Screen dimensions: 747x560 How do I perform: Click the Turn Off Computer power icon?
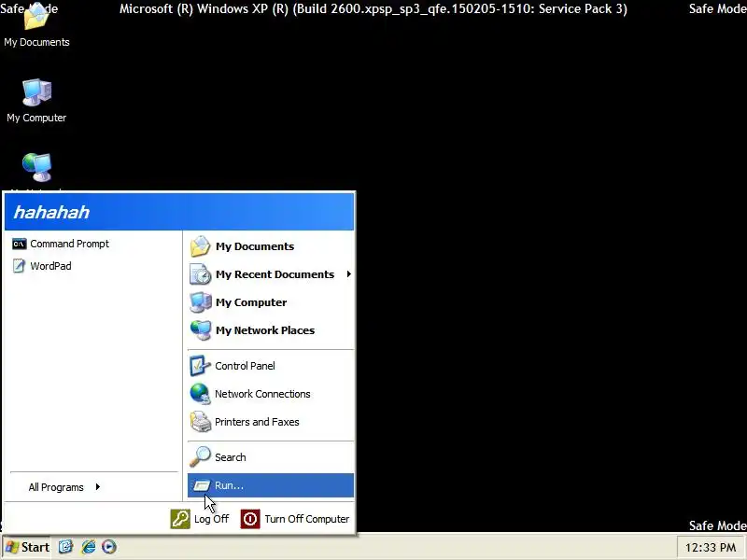(x=250, y=519)
